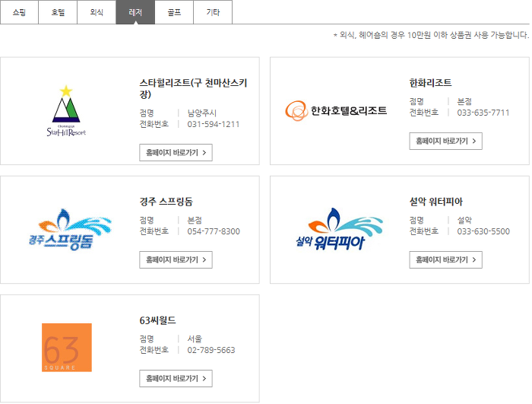Click the Star Hill Resort logo
This screenshot has height=404, width=532.
(x=66, y=111)
